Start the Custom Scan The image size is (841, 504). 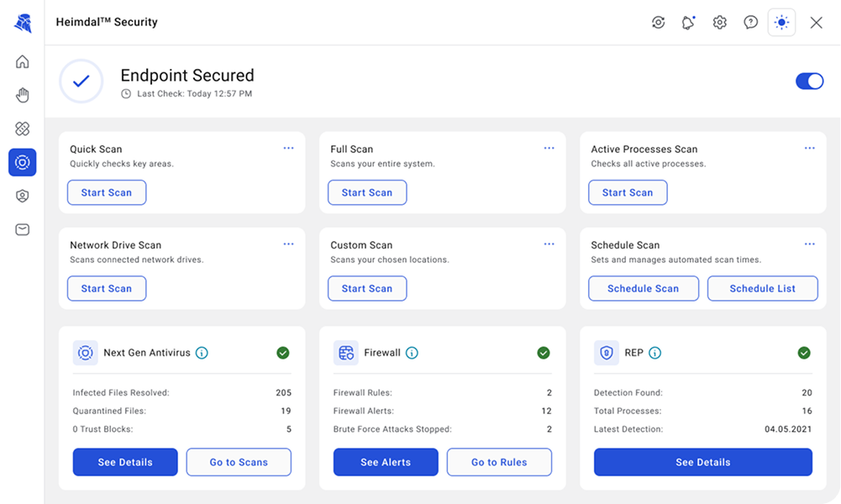click(367, 288)
